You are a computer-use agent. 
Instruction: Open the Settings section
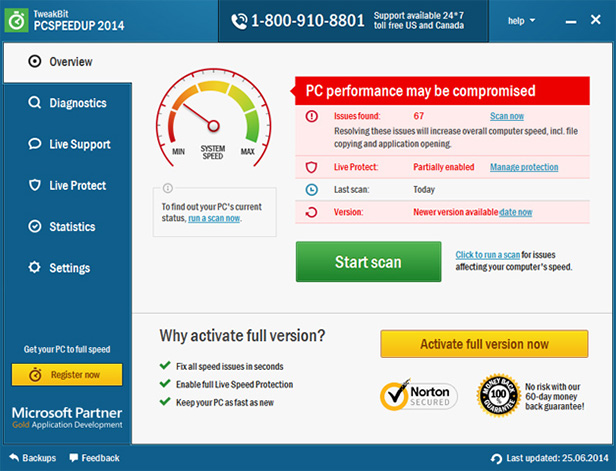tap(68, 268)
